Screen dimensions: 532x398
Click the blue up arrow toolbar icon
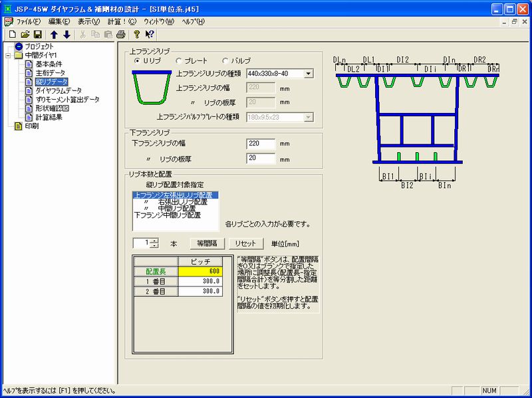55,34
